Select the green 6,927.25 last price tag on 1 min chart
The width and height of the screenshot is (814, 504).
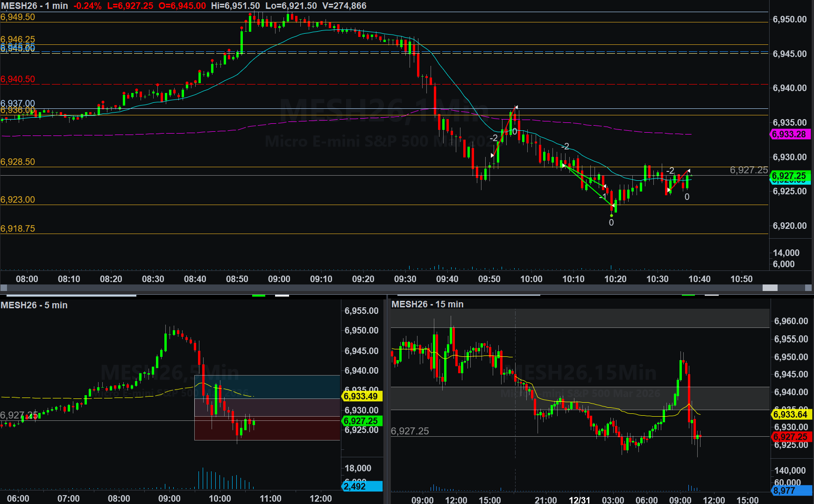789,176
